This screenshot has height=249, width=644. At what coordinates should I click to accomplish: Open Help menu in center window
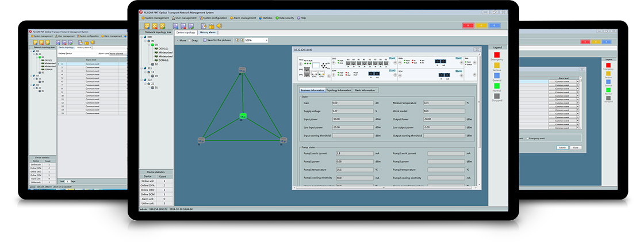(x=302, y=18)
